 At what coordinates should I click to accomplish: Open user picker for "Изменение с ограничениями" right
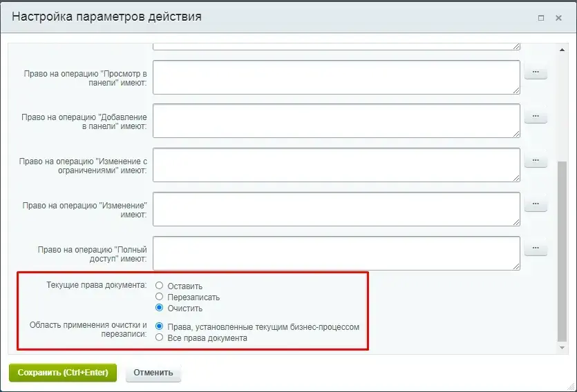coord(536,161)
